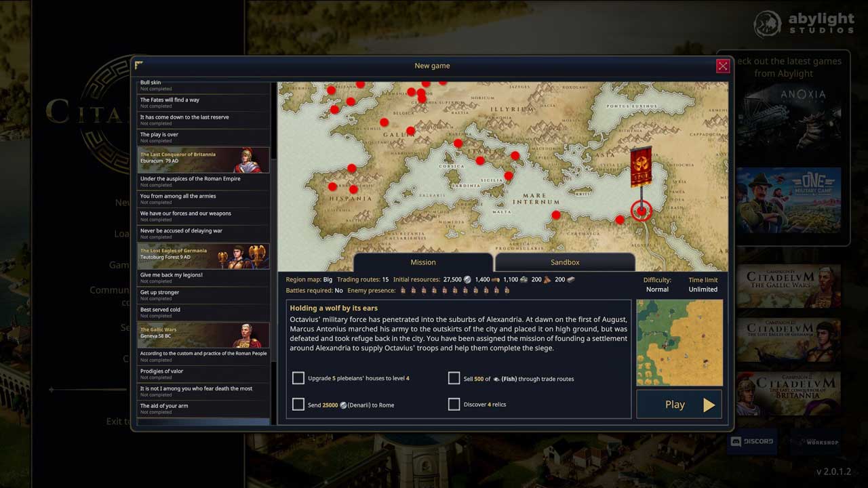Click the region minimap thumbnail preview
Image resolution: width=868 pixels, height=488 pixels.
click(679, 343)
